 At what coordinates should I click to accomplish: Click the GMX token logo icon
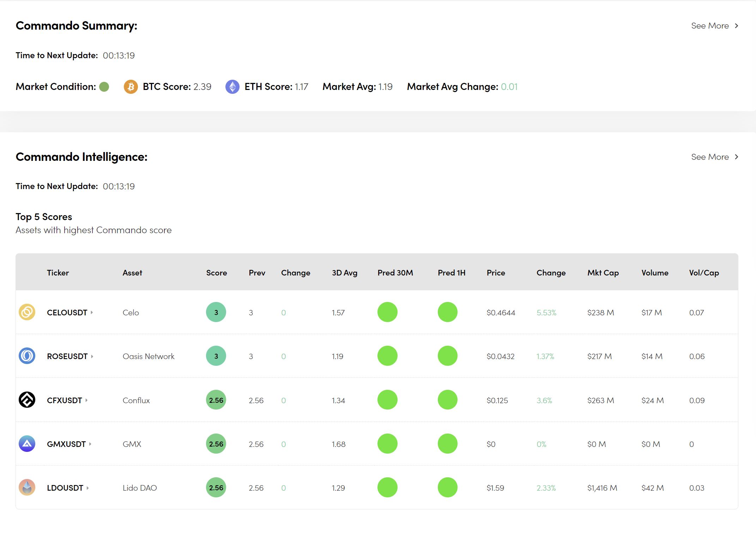pyautogui.click(x=27, y=444)
